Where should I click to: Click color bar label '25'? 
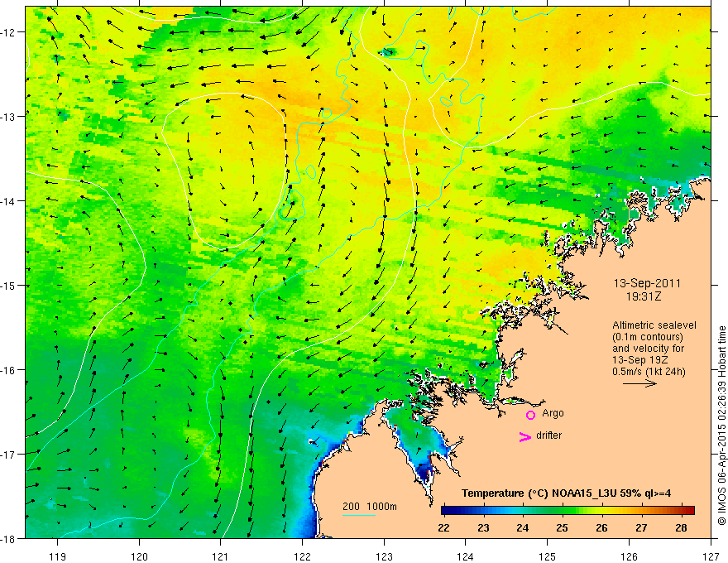click(562, 528)
